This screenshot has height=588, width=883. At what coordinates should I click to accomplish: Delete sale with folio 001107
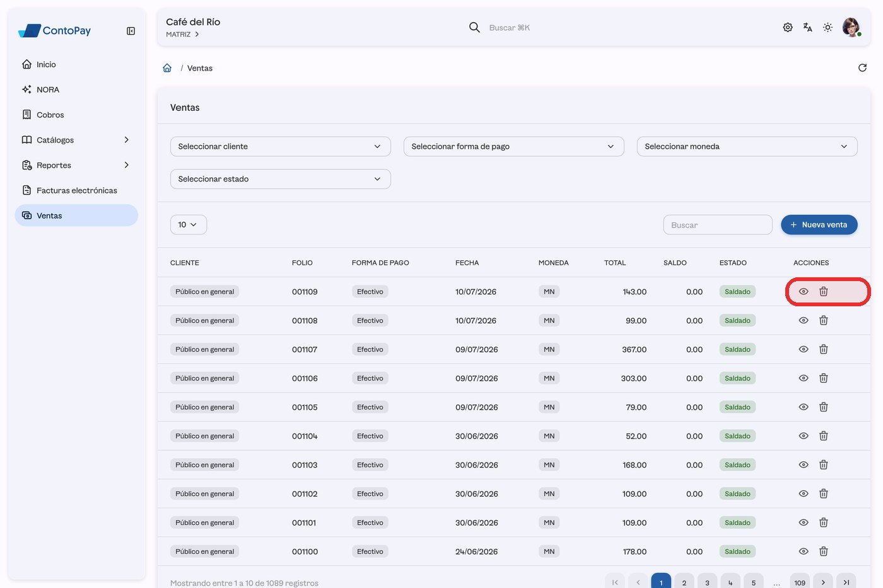pyautogui.click(x=824, y=349)
